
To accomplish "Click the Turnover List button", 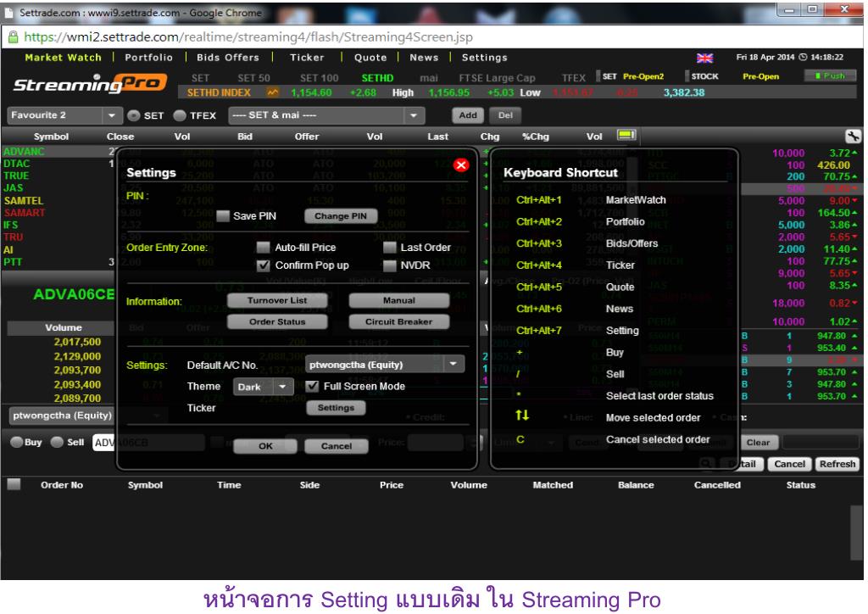I will coord(277,300).
